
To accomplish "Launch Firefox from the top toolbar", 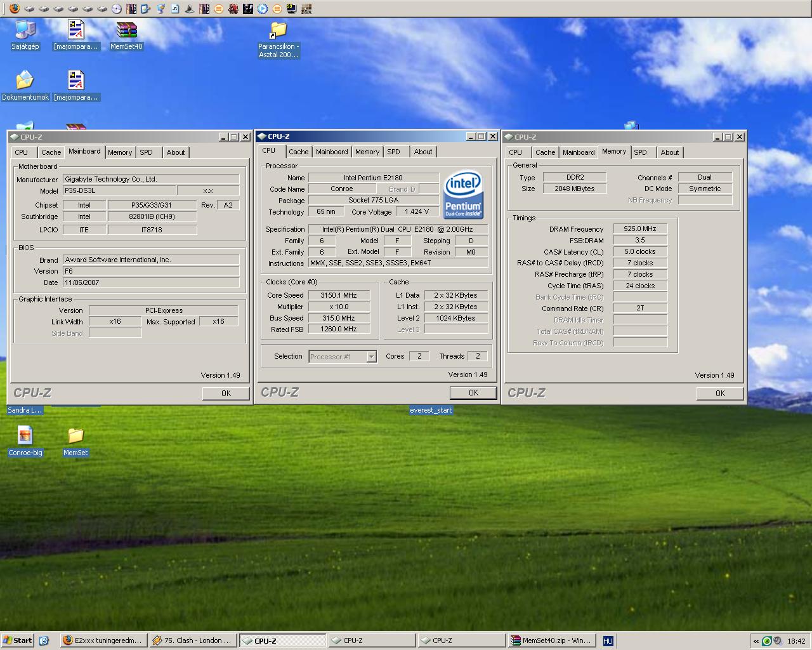I will (15, 9).
